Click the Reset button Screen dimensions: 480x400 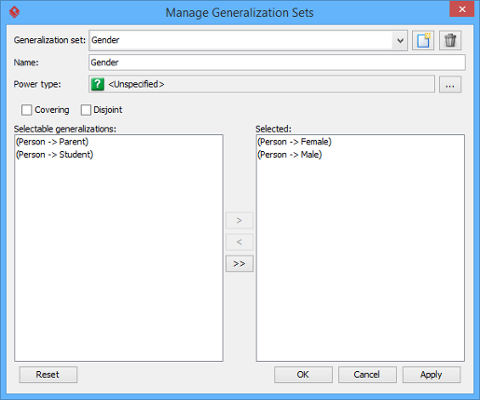coord(48,375)
